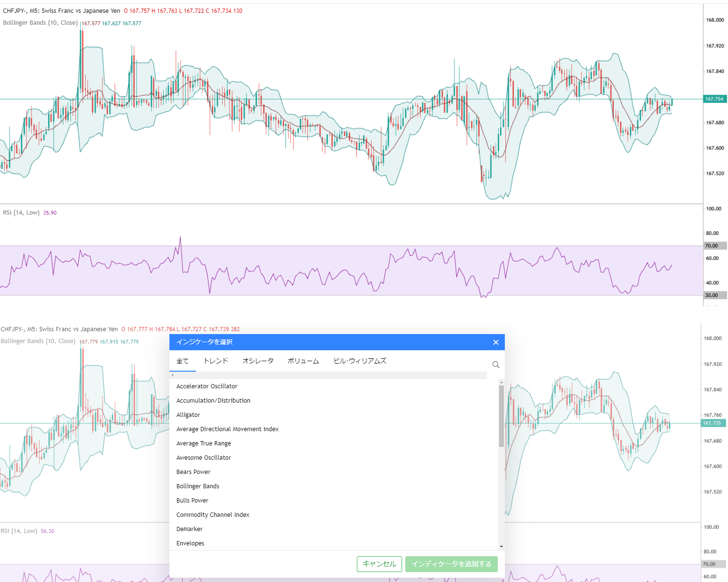Select Bears Power indicator
The height and width of the screenshot is (582, 728).
coord(334,472)
